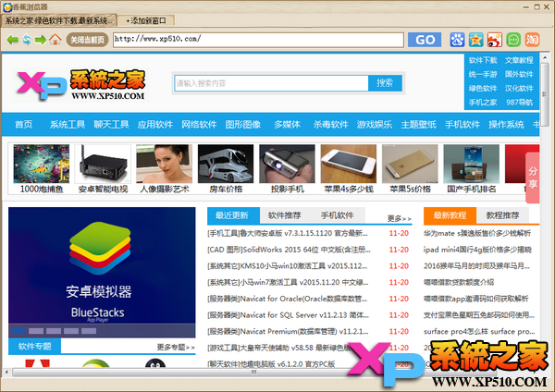Open the KMS10小马win10激活工具 link
The width and height of the screenshot is (555, 392).
click(288, 266)
